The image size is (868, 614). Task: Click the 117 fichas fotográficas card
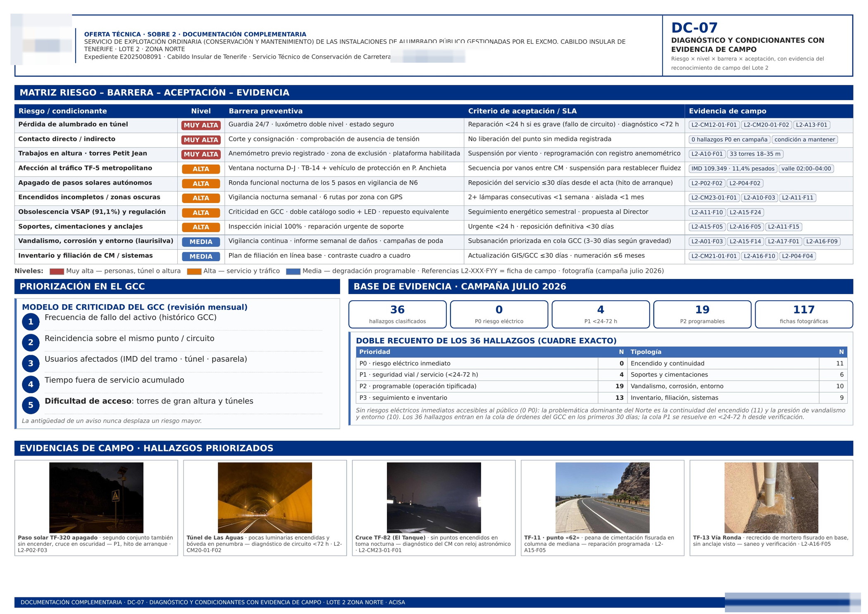click(x=804, y=314)
